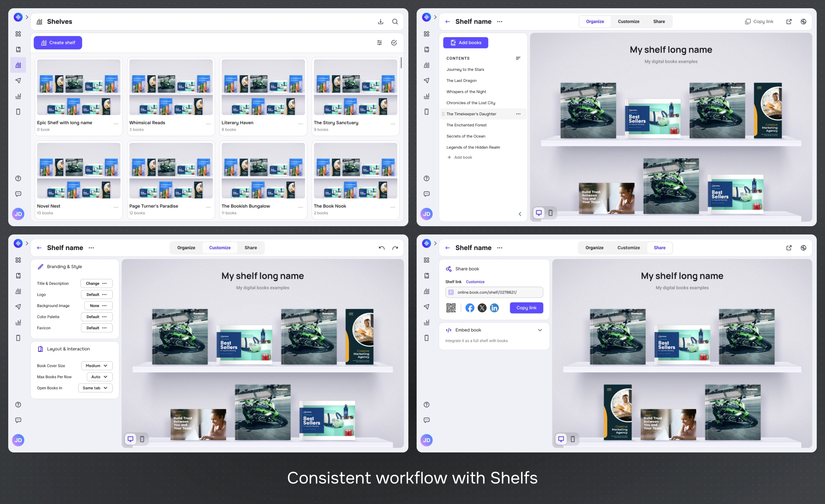Switch to desktop preview in the Share view
This screenshot has width=825, height=504.
[561, 439]
